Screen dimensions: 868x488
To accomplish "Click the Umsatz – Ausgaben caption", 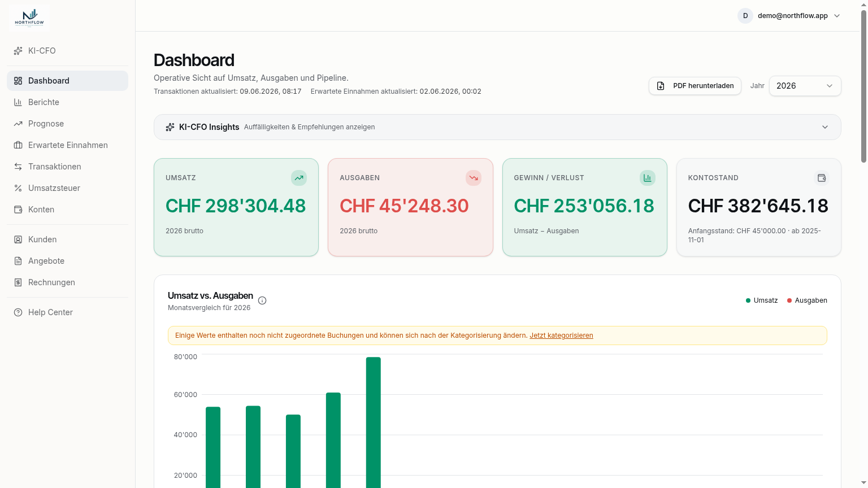I will 546,231.
